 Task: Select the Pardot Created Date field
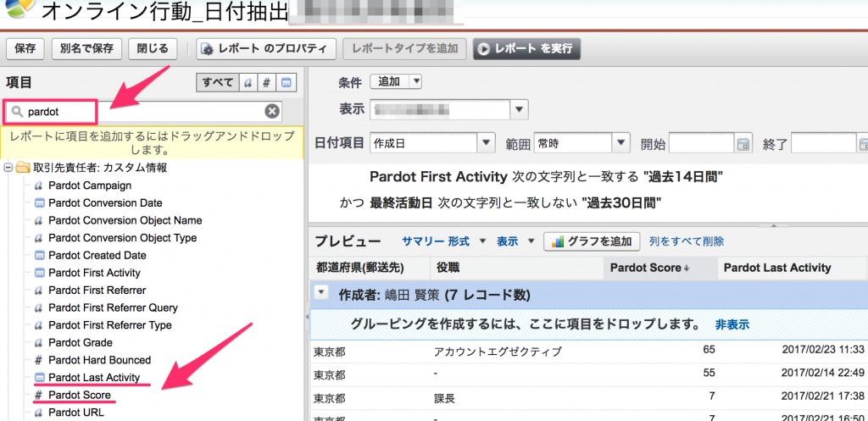point(97,255)
